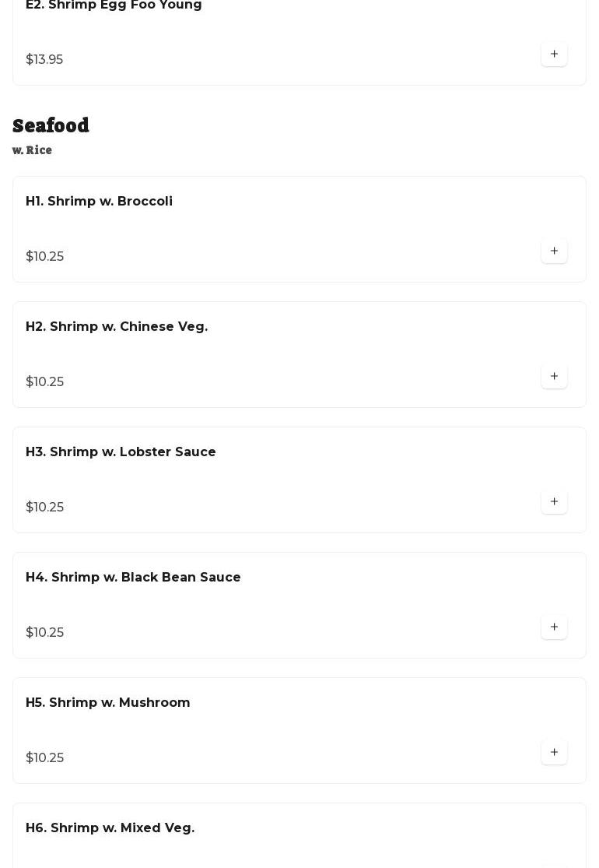Select H5. Shrimp w. Mushroom title

click(x=107, y=703)
